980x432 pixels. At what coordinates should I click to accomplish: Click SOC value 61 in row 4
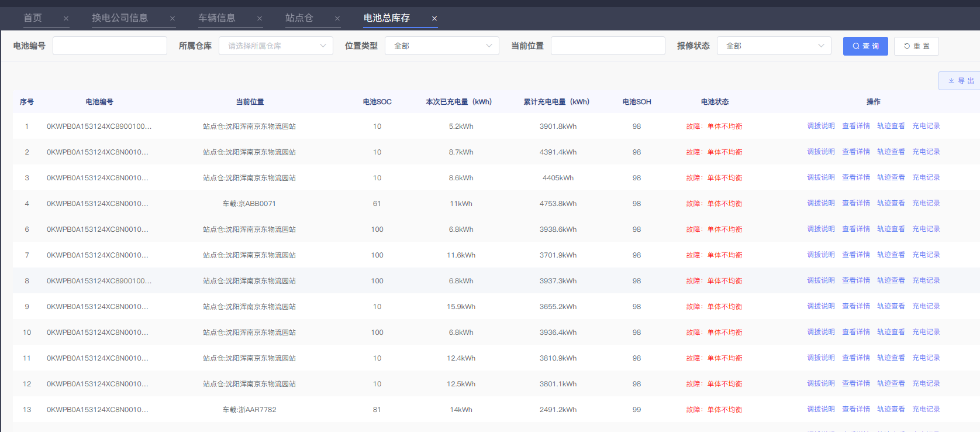point(377,204)
